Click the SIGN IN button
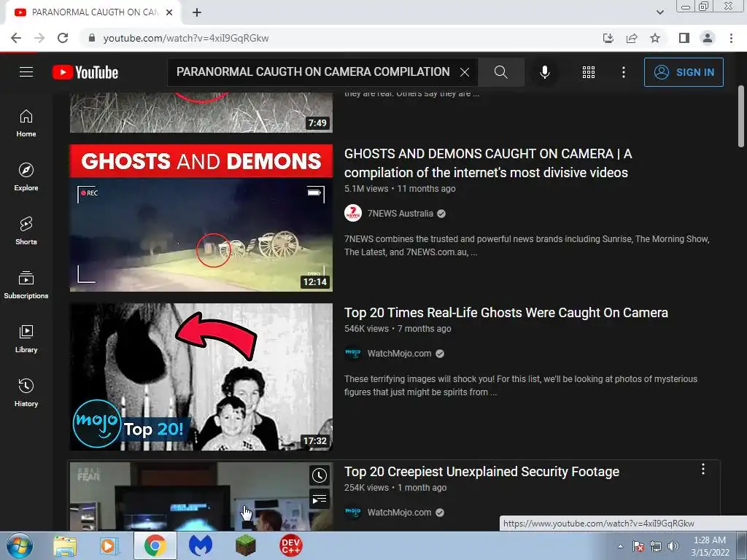The image size is (747, 560). [x=683, y=72]
